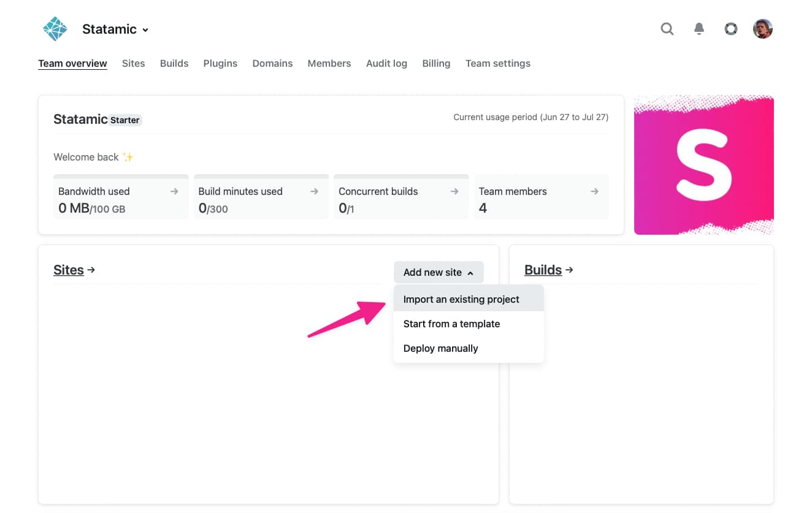Follow the Sites heading link
The height and width of the screenshot is (513, 812).
[68, 270]
